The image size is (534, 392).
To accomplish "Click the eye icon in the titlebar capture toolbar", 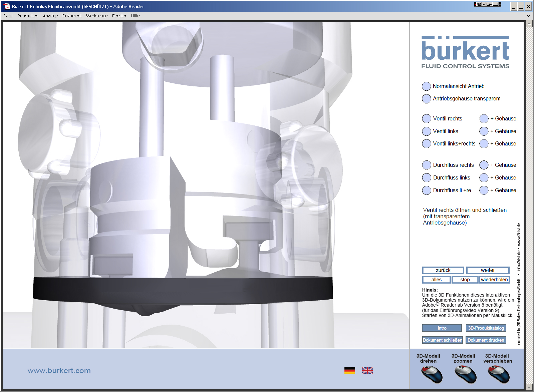I will [x=479, y=4].
